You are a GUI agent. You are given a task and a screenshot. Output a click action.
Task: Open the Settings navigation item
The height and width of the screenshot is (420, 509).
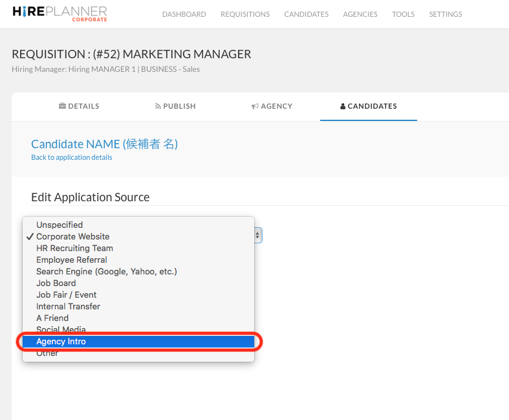[446, 14]
